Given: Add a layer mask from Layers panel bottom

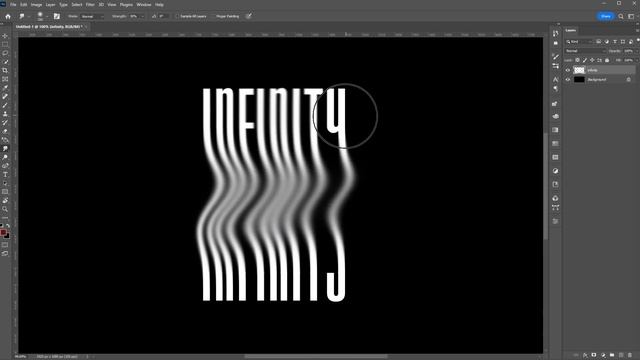Looking at the screenshot, I should point(594,355).
